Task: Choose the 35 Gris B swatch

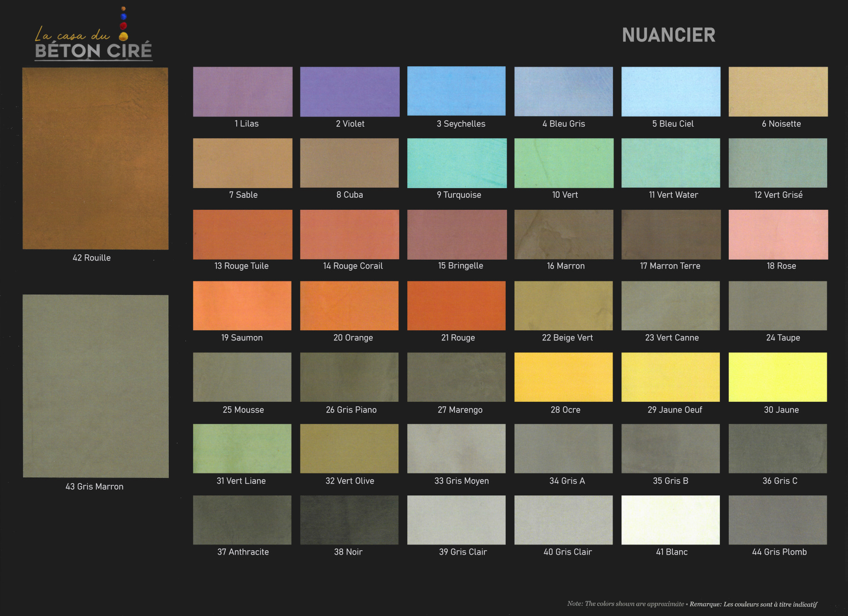Action: point(670,449)
